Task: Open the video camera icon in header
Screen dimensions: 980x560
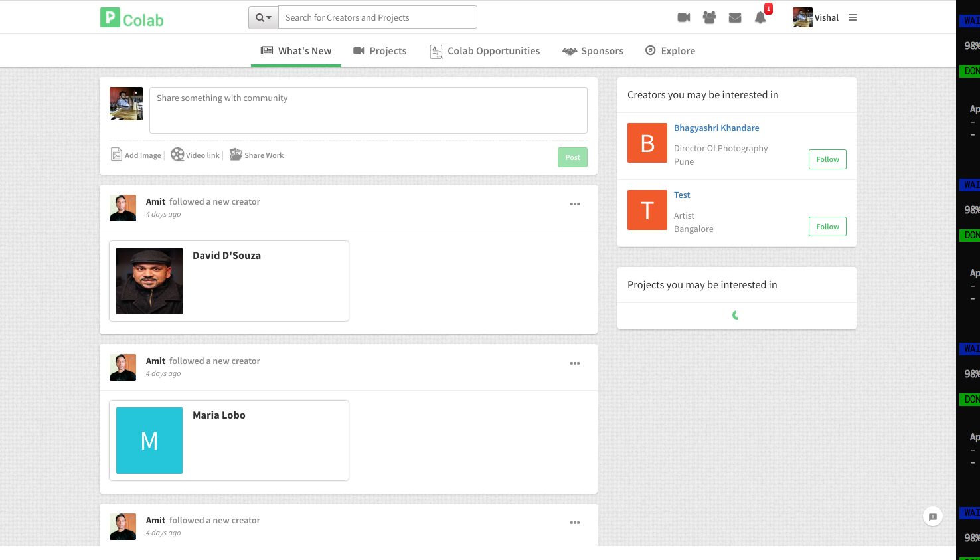Action: coord(684,17)
